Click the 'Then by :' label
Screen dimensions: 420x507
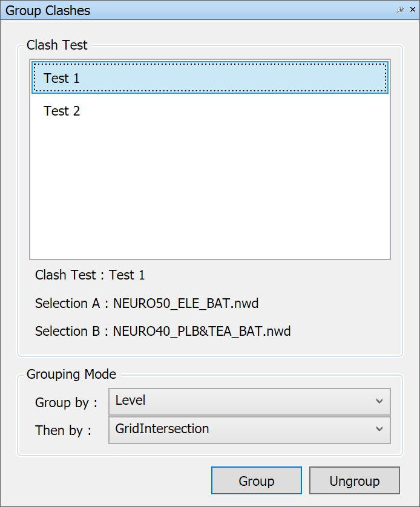coord(64,430)
